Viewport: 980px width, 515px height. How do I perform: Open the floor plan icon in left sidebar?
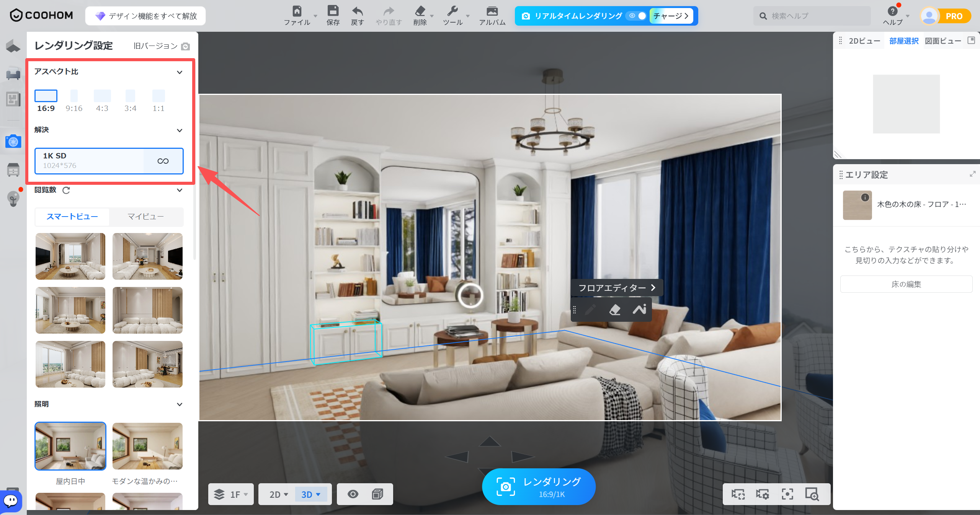coord(13,99)
